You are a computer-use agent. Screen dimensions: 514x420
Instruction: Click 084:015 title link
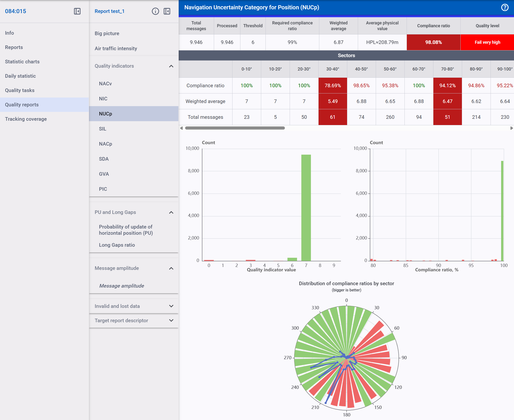pos(16,11)
